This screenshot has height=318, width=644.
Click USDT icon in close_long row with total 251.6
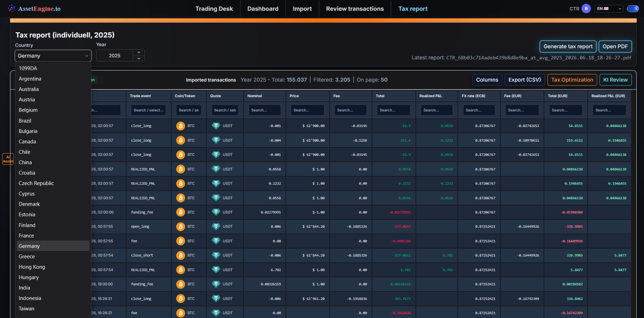click(216, 140)
